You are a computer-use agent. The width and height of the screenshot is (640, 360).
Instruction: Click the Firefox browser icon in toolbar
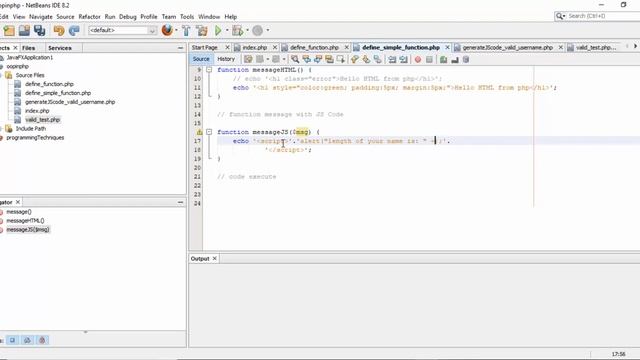click(x=167, y=30)
